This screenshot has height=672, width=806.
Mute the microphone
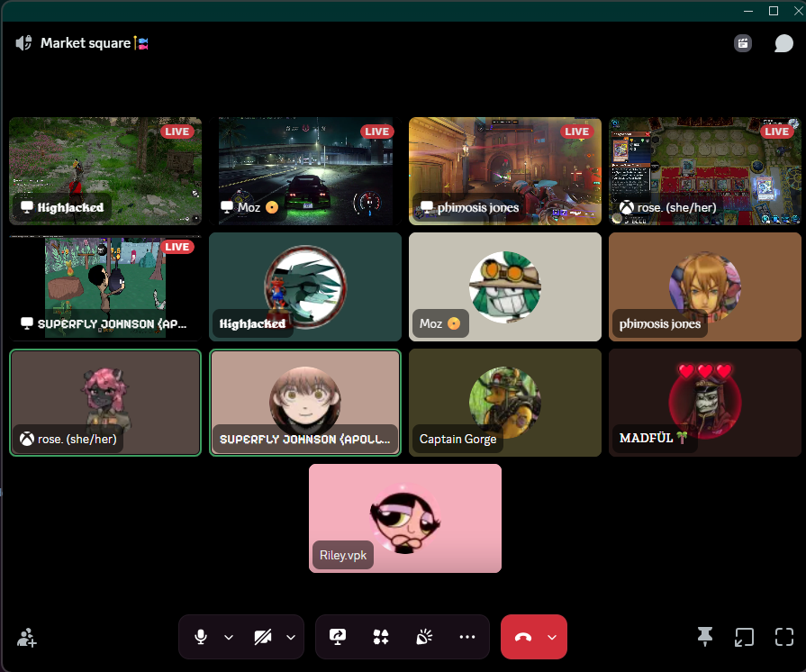coord(201,637)
